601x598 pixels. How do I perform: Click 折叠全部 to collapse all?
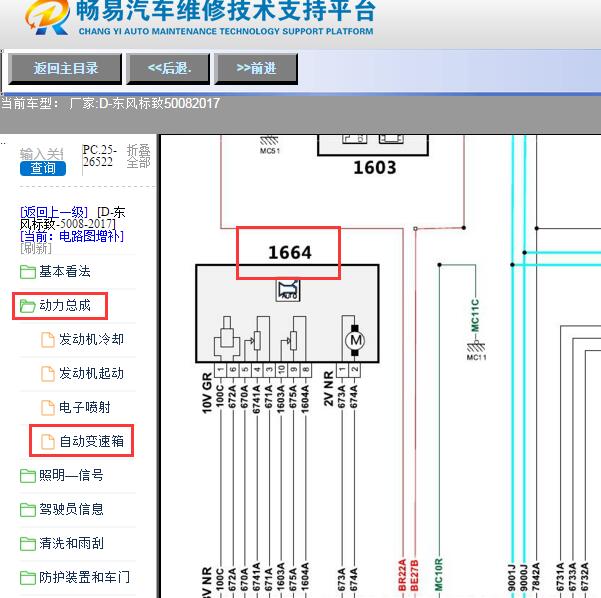coord(138,156)
